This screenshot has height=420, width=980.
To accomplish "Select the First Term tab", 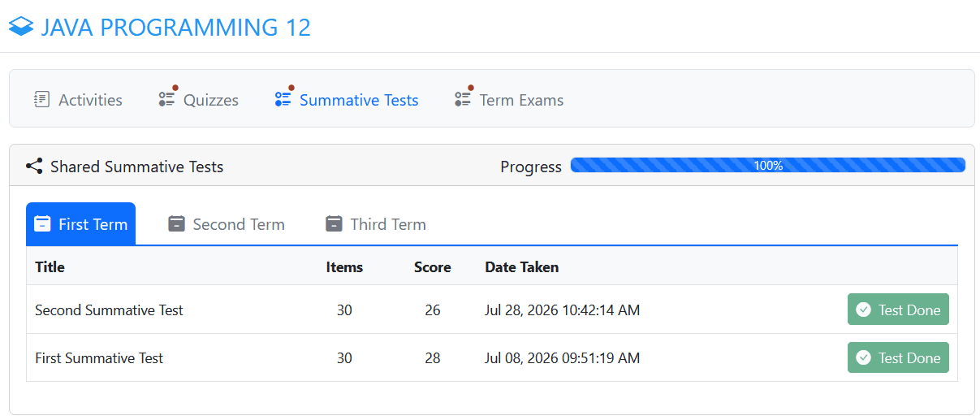I will pyautogui.click(x=81, y=224).
